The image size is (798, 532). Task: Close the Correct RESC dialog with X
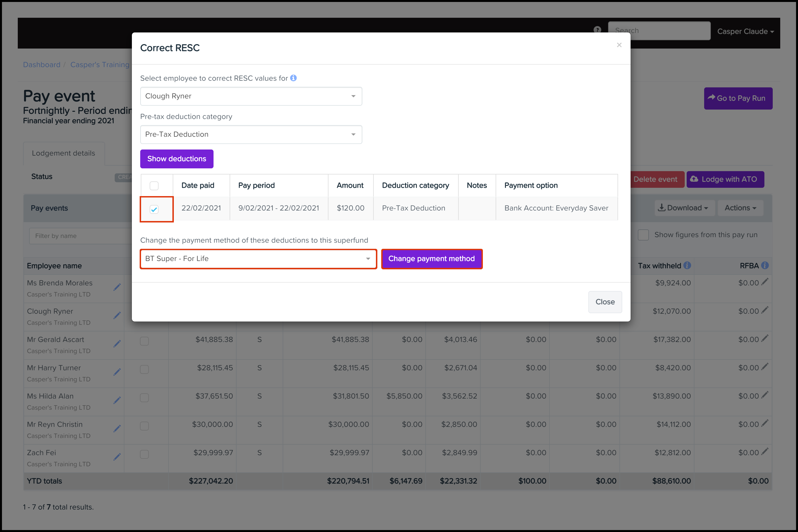coord(619,45)
